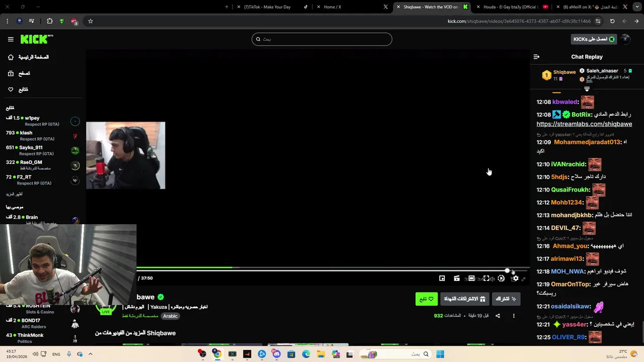Expand أظهر المزيد show more
644x362 pixels.
[14, 194]
